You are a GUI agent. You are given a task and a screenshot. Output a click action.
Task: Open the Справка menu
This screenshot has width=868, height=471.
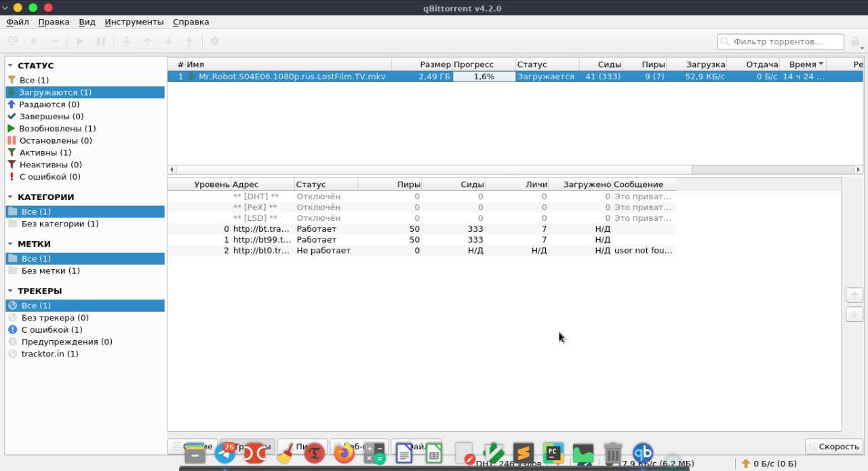191,22
